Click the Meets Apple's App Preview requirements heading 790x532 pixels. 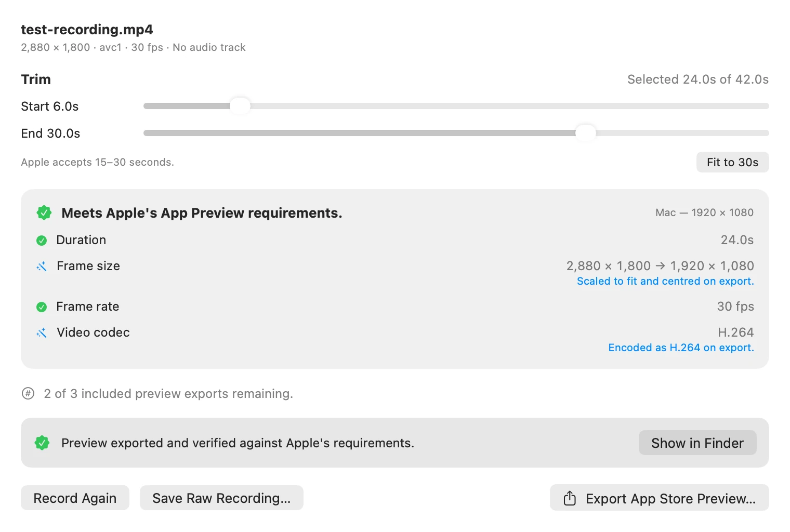[x=202, y=213]
